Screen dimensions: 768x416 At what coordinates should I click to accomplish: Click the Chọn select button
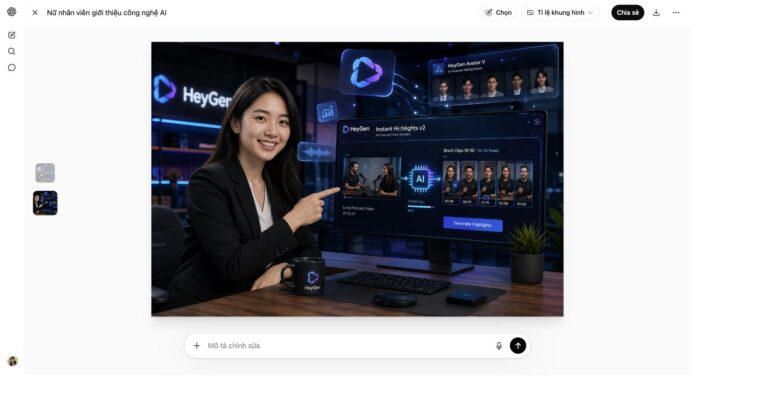pyautogui.click(x=498, y=13)
